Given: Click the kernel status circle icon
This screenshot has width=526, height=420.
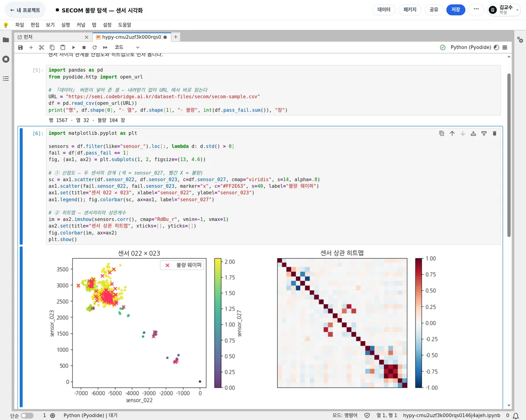Looking at the screenshot, I should pos(496,47).
